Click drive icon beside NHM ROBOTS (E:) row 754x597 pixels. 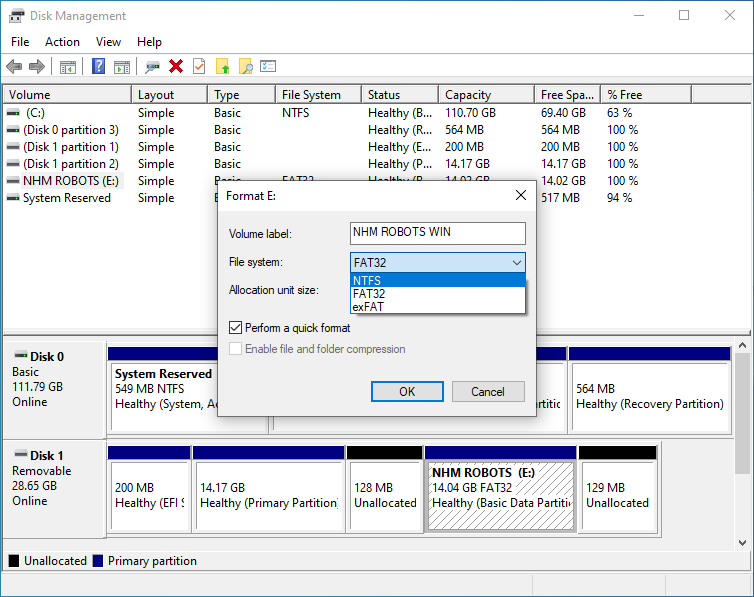point(13,181)
